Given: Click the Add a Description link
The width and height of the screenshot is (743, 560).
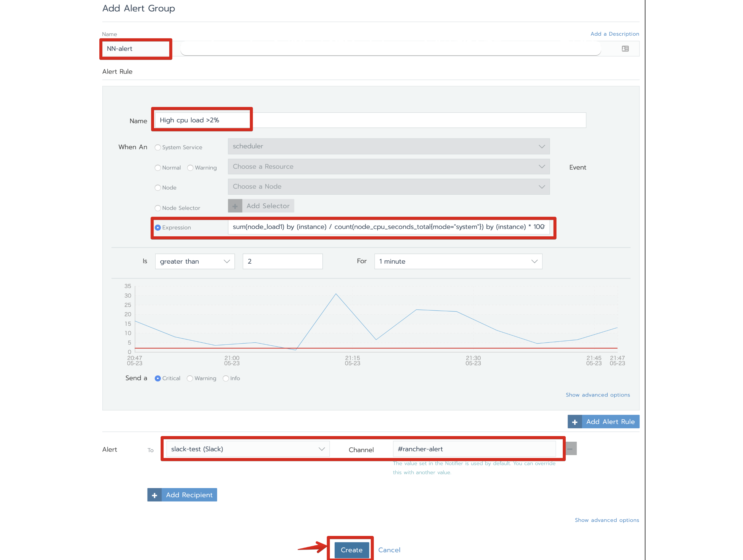Looking at the screenshot, I should [x=614, y=34].
